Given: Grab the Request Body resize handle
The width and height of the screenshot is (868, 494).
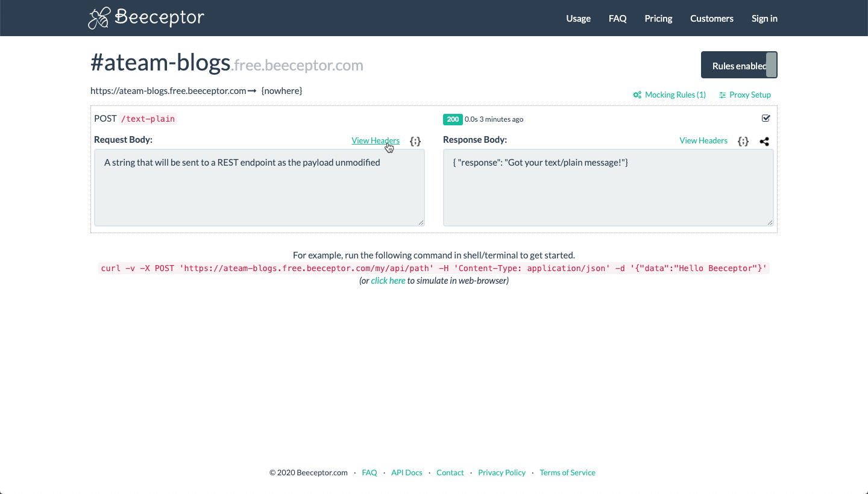Looking at the screenshot, I should coord(421,223).
